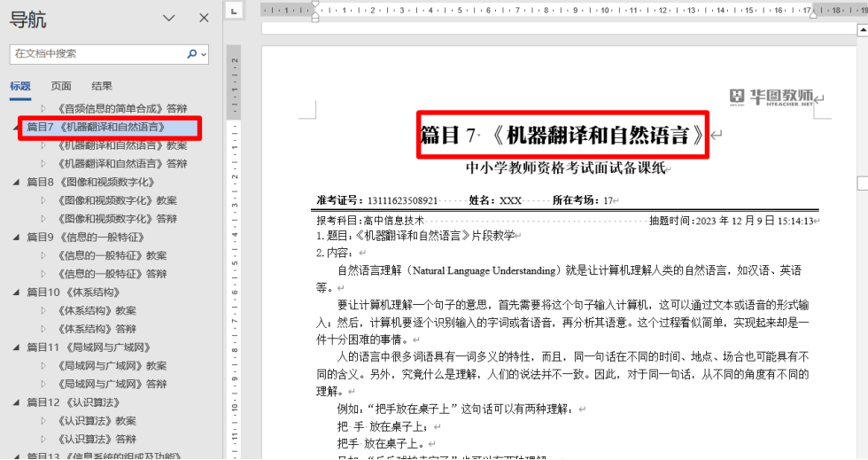Image resolution: width=868 pixels, height=460 pixels.
Task: Switch to the 页面 tab
Action: (x=61, y=86)
